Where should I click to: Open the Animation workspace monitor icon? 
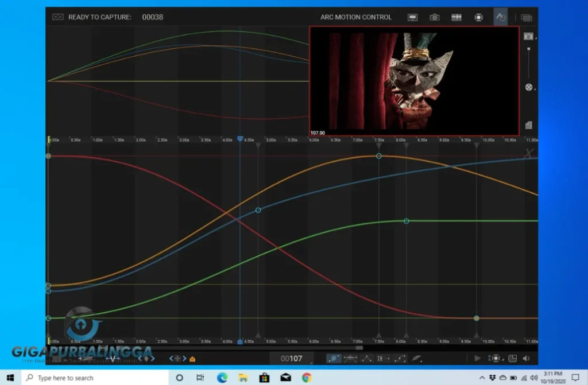pos(412,17)
